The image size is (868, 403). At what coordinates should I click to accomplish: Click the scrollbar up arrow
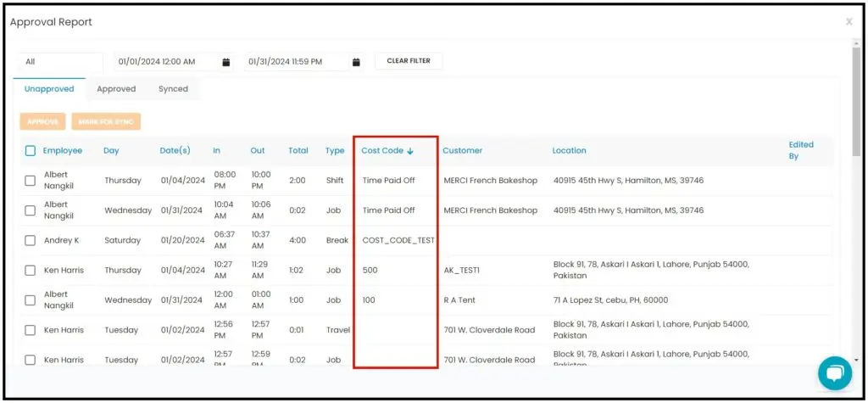(858, 43)
